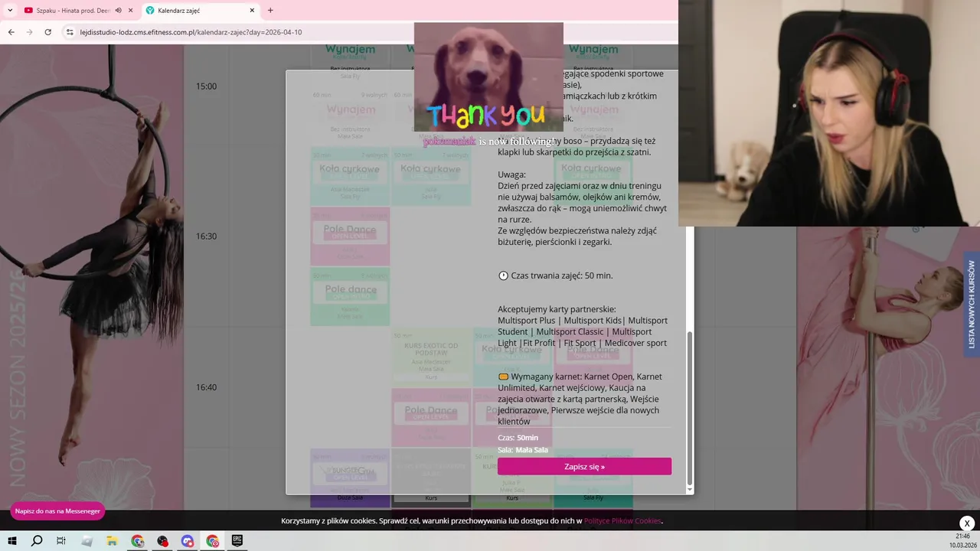Select the BungeeGym Open Level class card

coord(350,478)
